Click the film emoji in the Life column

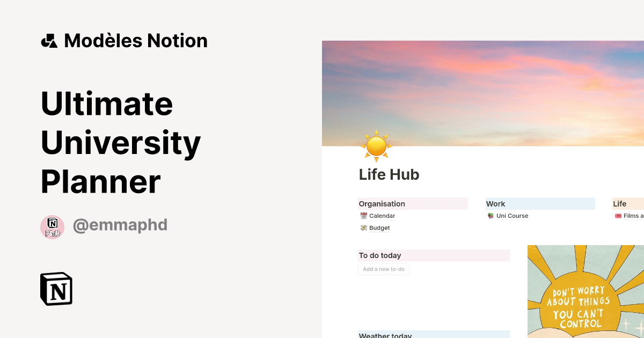618,216
